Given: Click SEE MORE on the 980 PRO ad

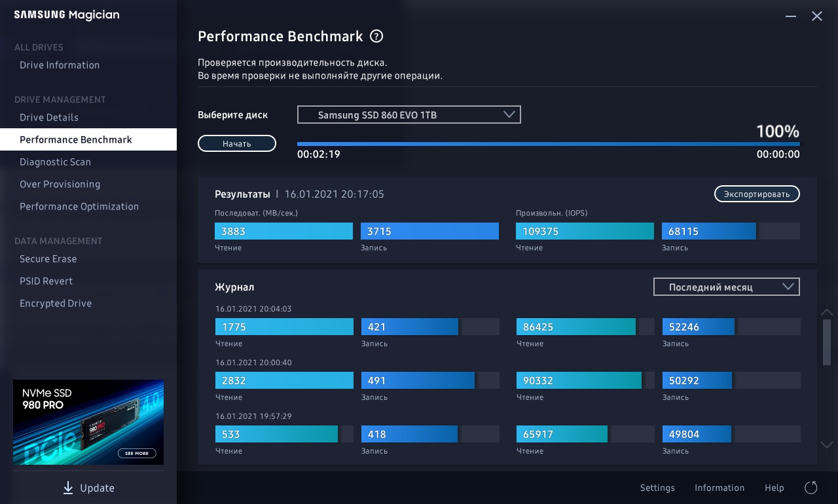Looking at the screenshot, I should point(137,453).
